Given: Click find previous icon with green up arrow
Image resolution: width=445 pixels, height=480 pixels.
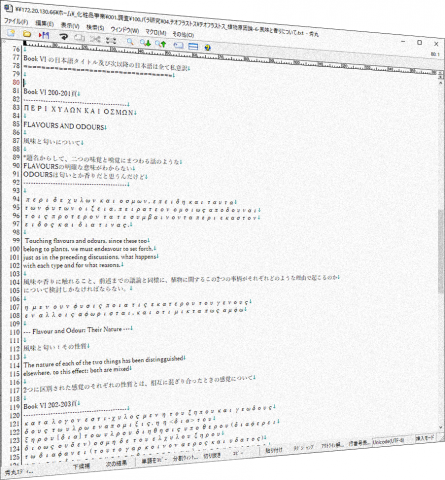Looking at the screenshot, I should 160,43.
